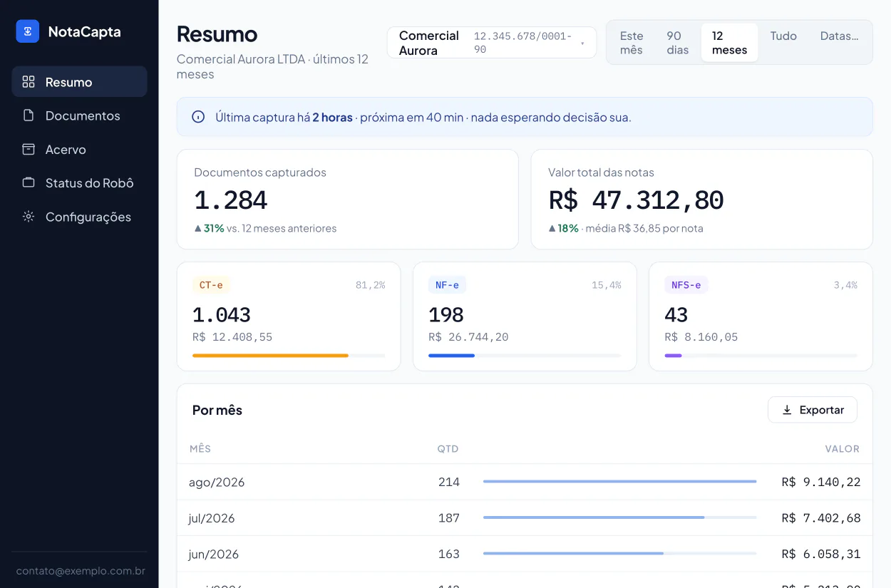Select the jun/2026 row label

tap(214, 554)
